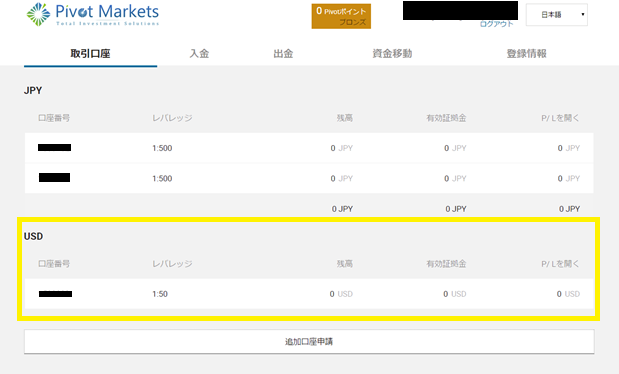Open the 資金移動 tab
Screen dimensions: 619x374
point(392,53)
